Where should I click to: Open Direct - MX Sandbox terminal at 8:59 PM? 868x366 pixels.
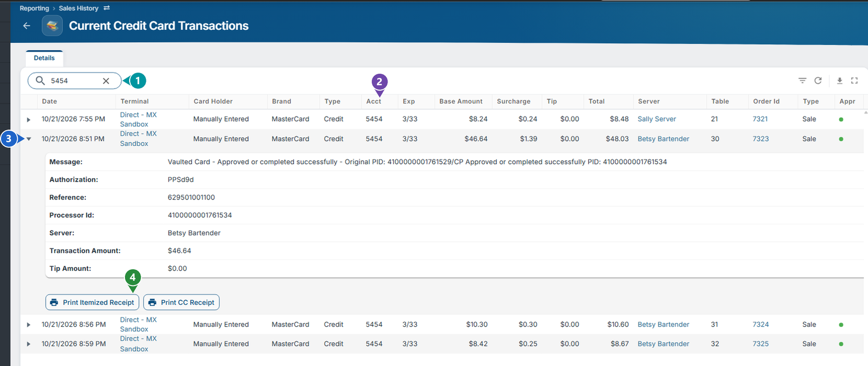coord(138,344)
